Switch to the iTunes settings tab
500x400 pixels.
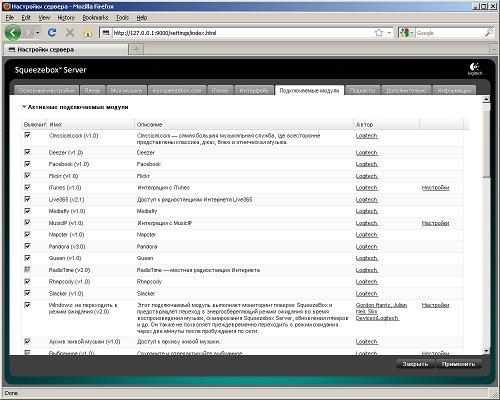tap(220, 90)
